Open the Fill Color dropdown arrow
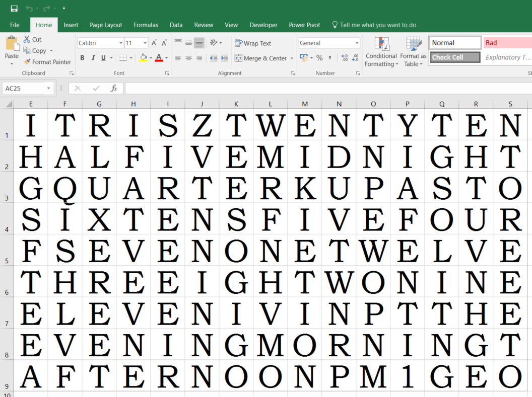The height and width of the screenshot is (397, 532). (151, 58)
